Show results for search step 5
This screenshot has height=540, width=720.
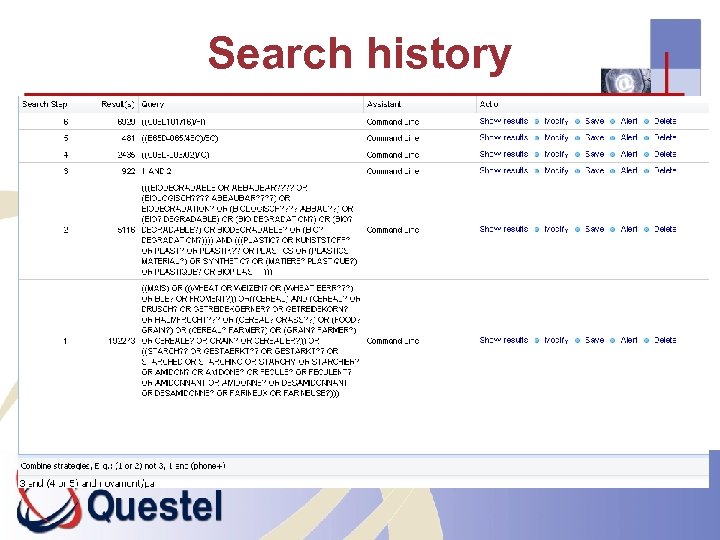tap(504, 138)
